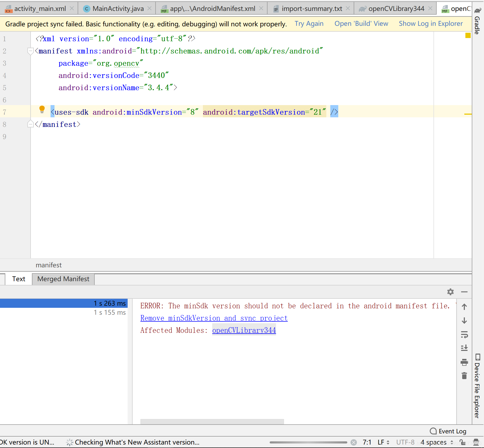The width and height of the screenshot is (484, 448).
Task: Open the Event Log
Action: [448, 431]
